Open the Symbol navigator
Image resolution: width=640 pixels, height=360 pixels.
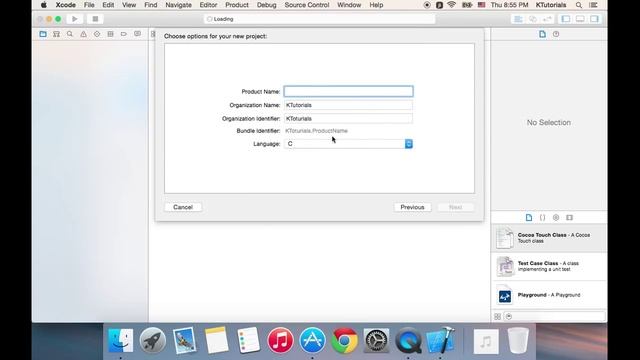point(56,34)
